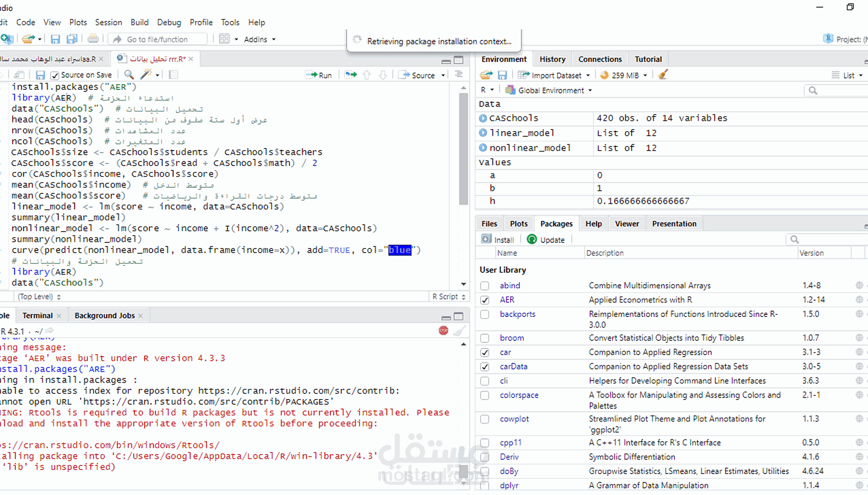
Task: Uncheck the car package checkbox
Action: point(485,352)
